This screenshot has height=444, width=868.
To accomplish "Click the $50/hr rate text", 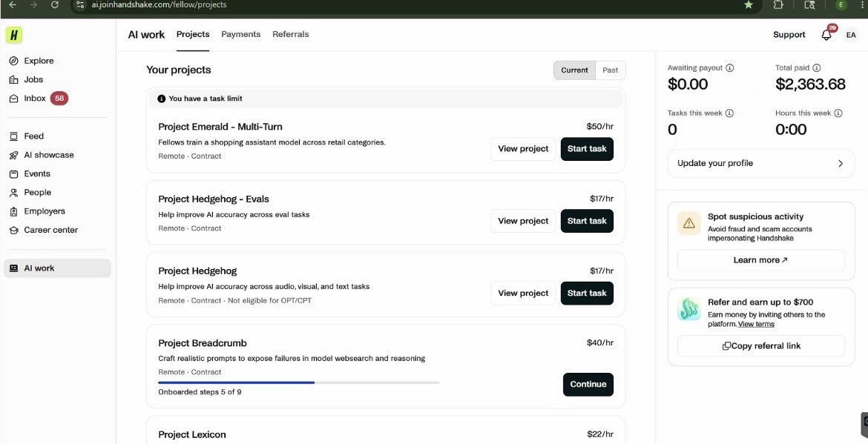I will pos(600,127).
